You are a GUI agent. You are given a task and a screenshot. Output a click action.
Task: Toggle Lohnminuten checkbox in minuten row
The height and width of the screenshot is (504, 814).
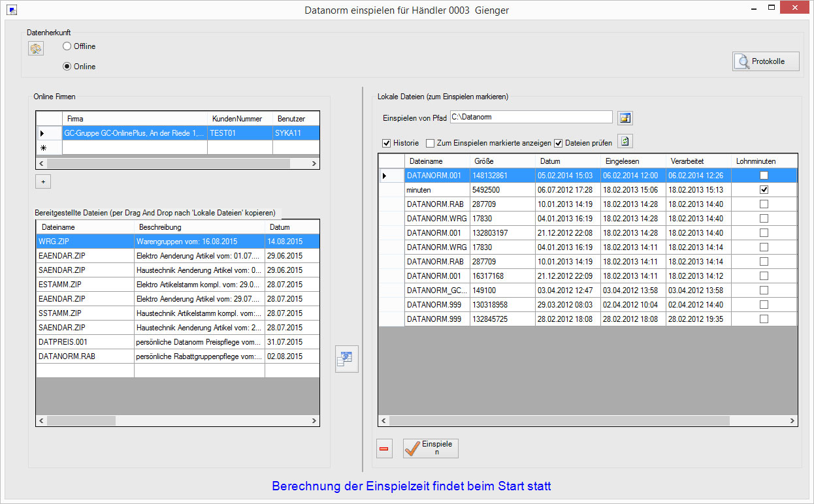click(x=764, y=189)
